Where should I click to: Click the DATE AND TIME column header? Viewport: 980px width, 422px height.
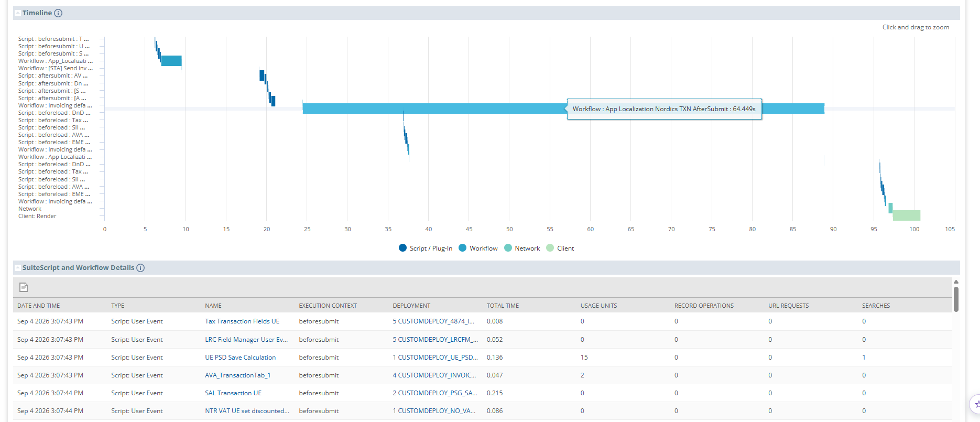(39, 306)
